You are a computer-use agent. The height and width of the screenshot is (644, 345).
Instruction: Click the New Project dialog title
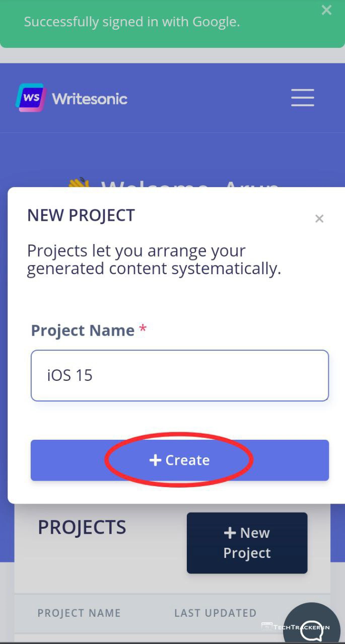click(x=81, y=215)
